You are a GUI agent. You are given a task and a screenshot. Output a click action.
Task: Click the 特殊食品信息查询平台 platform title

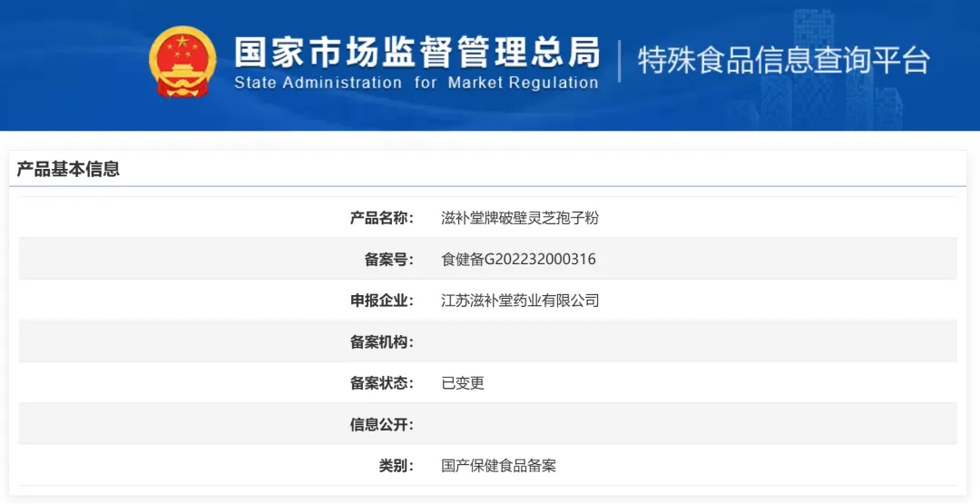(784, 61)
